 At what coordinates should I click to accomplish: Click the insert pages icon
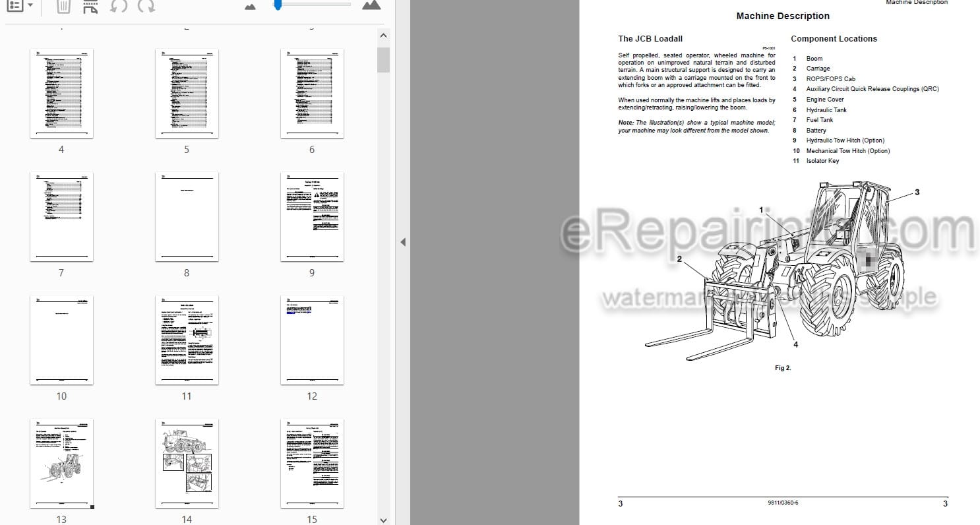(91, 6)
